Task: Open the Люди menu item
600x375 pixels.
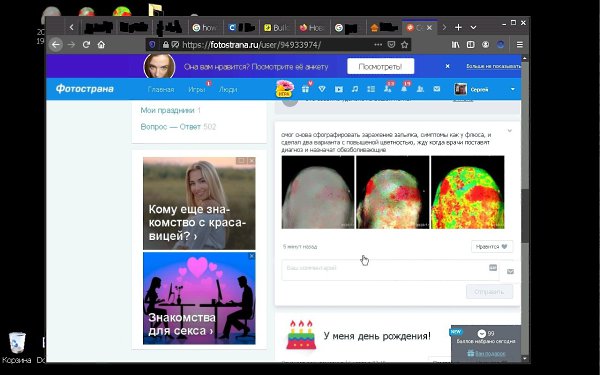Action: pos(228,89)
